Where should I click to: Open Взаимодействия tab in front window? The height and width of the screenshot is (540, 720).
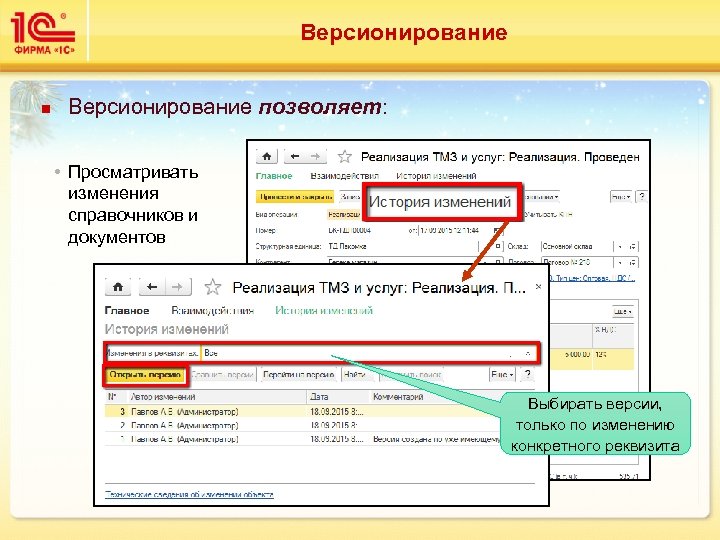pyautogui.click(x=212, y=311)
